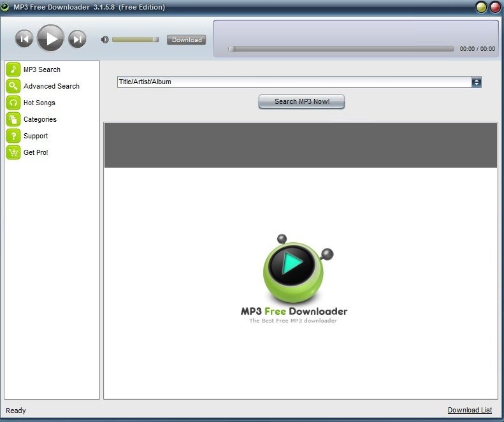The image size is (504, 422).
Task: Click the question mark Support icon
Action: click(13, 136)
